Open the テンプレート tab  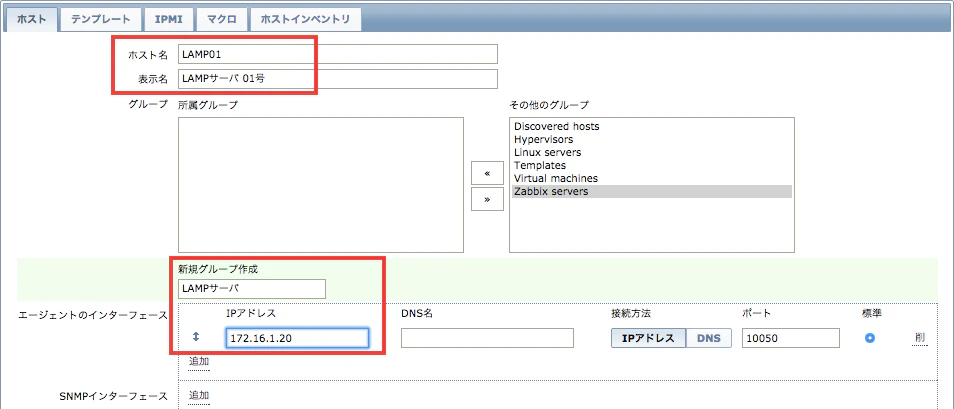(100, 19)
